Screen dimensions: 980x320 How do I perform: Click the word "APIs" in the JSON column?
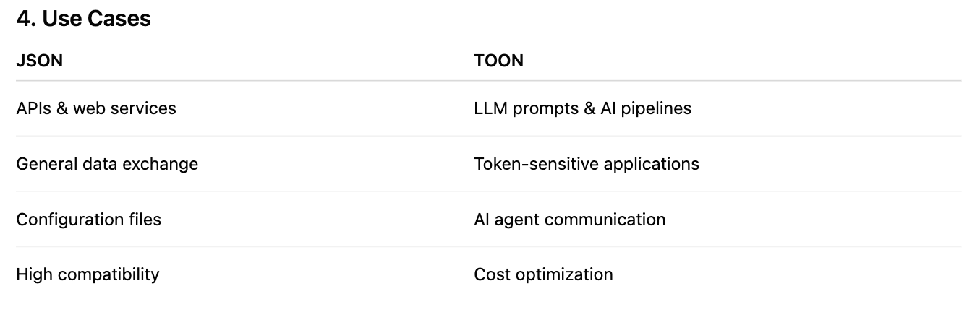(x=33, y=108)
